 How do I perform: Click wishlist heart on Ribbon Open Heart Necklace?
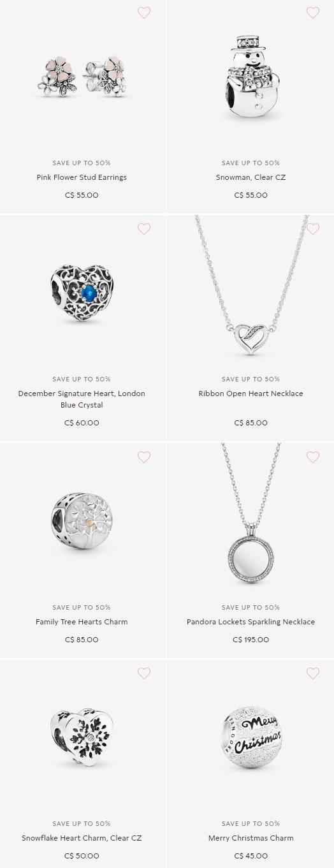313,228
